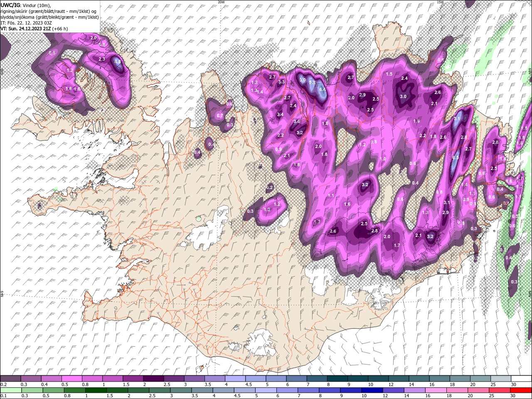Image resolution: width=532 pixels, height=399 pixels.
Task: Click the 0.2–0.3 swatch in the purple snow legend
Action: (10, 379)
